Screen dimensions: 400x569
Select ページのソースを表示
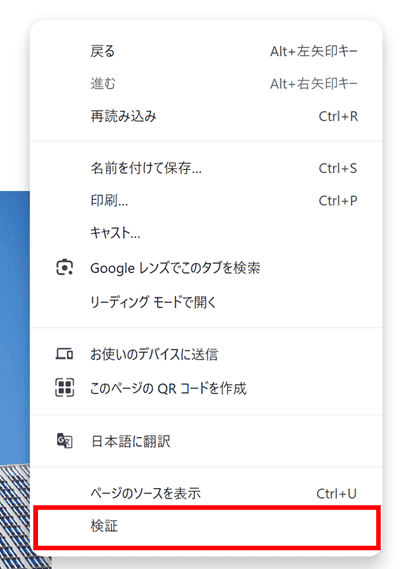[x=206, y=493]
